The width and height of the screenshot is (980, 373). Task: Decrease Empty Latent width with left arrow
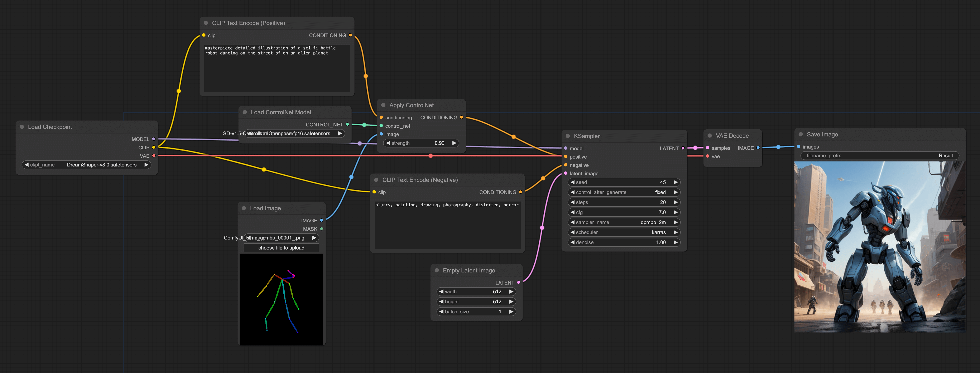(441, 292)
